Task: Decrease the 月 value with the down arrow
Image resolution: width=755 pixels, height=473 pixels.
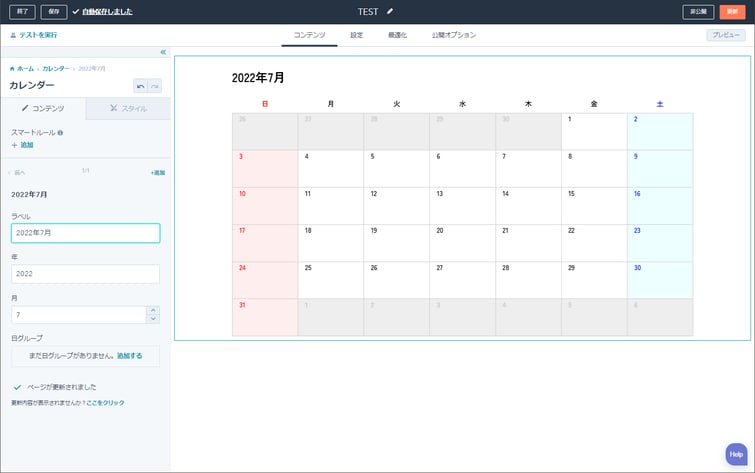Action: coord(152,319)
